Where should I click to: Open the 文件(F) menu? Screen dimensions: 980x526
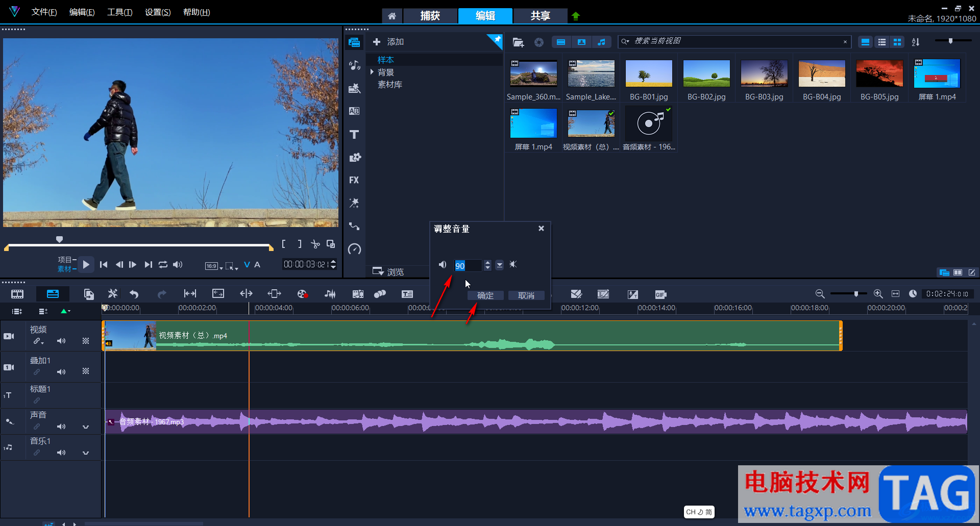pyautogui.click(x=44, y=12)
